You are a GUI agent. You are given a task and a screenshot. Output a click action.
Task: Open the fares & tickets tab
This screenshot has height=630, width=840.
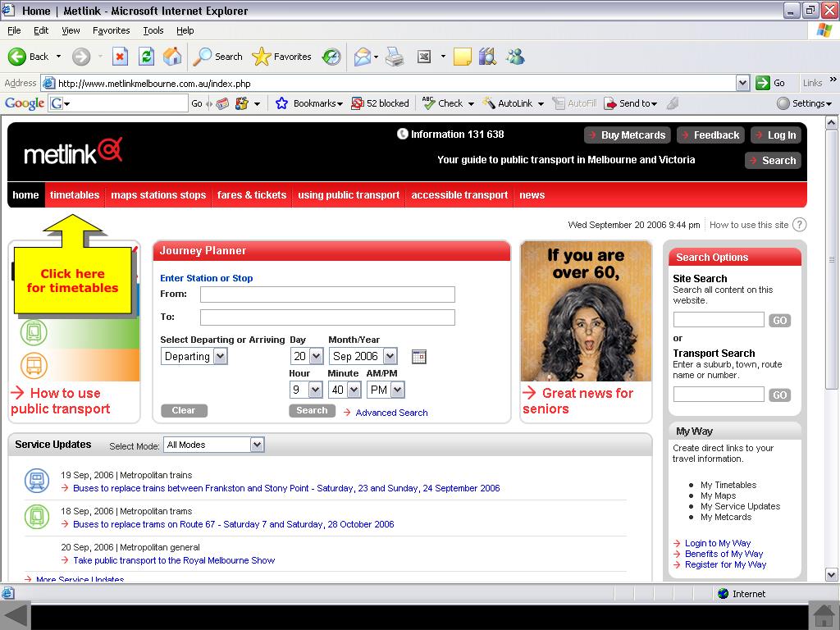pos(252,195)
